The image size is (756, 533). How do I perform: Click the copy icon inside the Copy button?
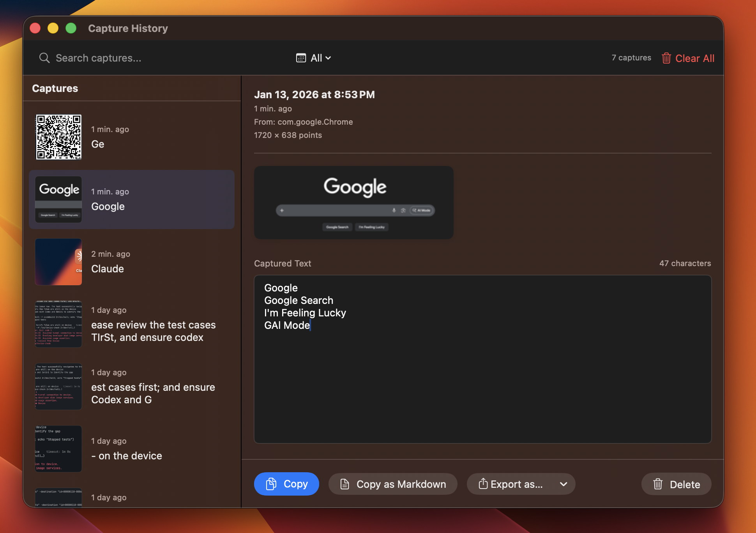pyautogui.click(x=270, y=484)
